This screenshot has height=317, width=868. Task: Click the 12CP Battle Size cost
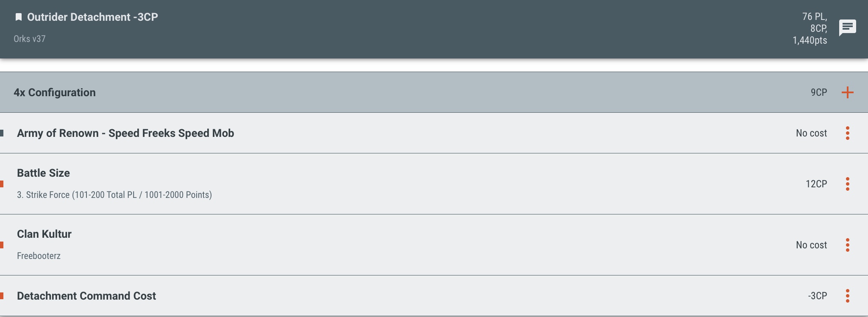click(816, 184)
